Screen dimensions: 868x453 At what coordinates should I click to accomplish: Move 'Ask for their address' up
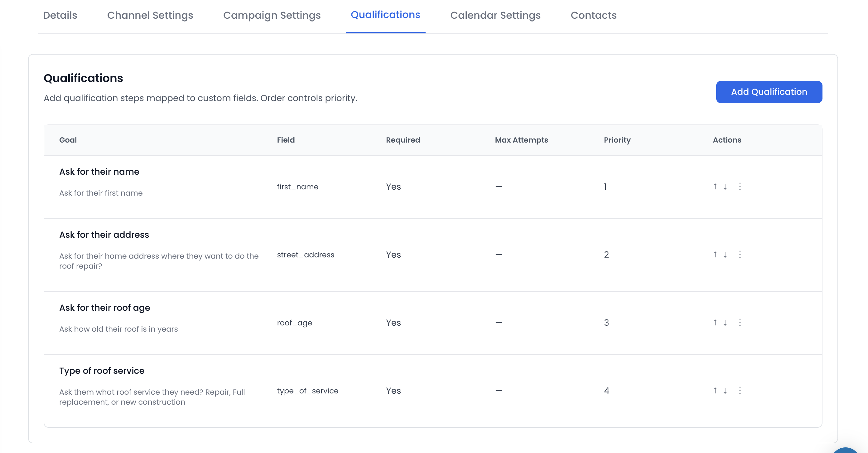pyautogui.click(x=715, y=255)
